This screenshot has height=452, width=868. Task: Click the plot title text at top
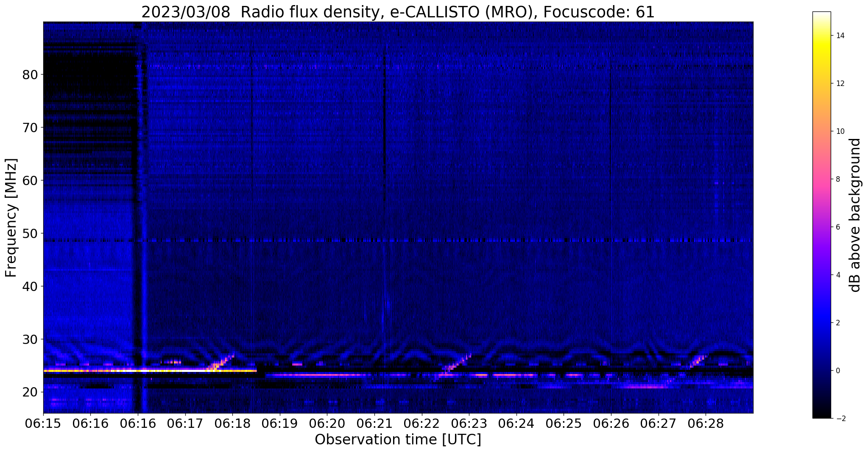[398, 12]
